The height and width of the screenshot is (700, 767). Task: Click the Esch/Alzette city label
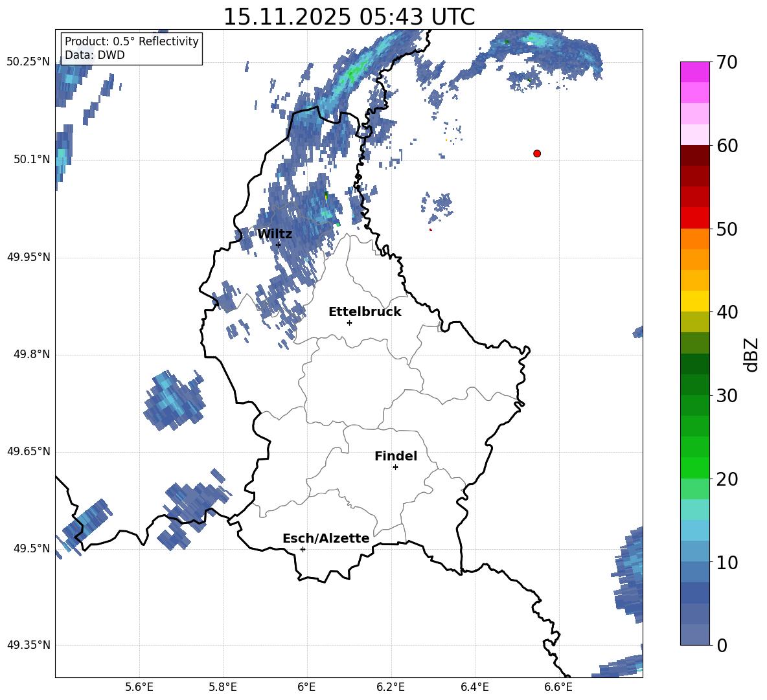click(x=326, y=539)
